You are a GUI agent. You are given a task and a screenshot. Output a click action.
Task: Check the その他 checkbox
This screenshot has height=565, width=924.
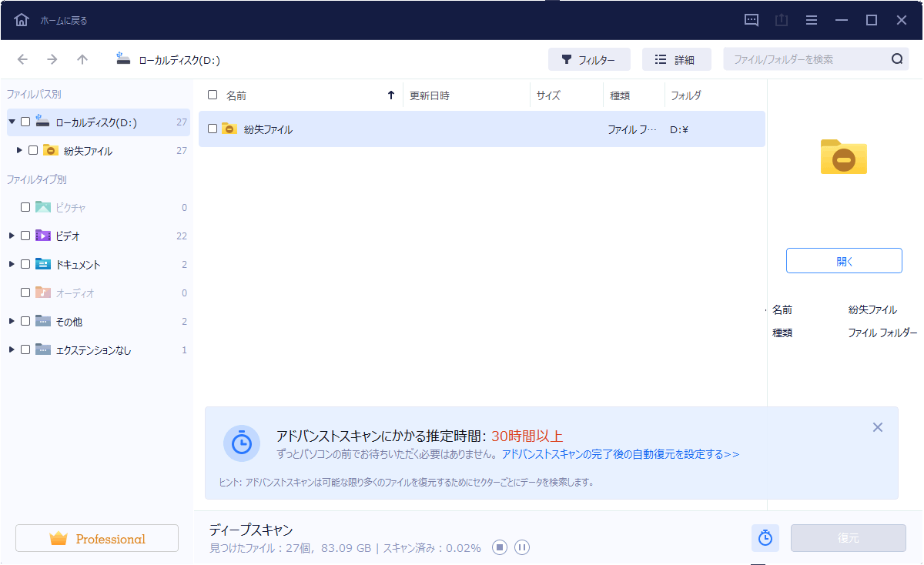pyautogui.click(x=25, y=321)
